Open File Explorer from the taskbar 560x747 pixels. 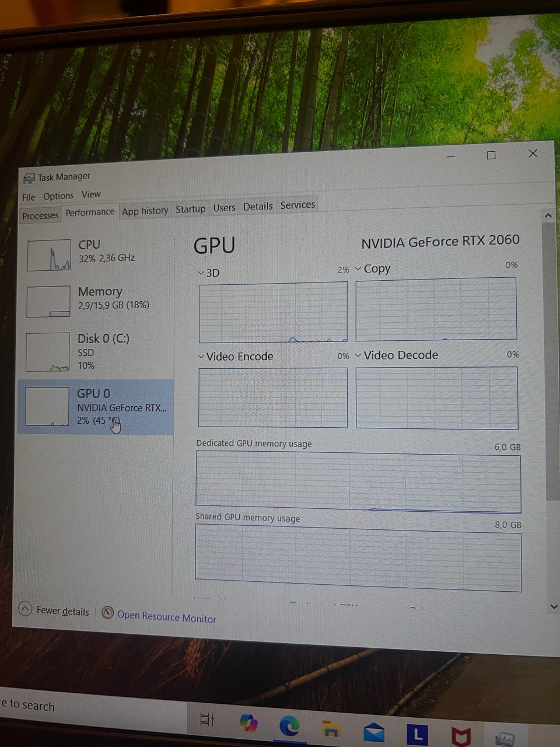(x=331, y=729)
